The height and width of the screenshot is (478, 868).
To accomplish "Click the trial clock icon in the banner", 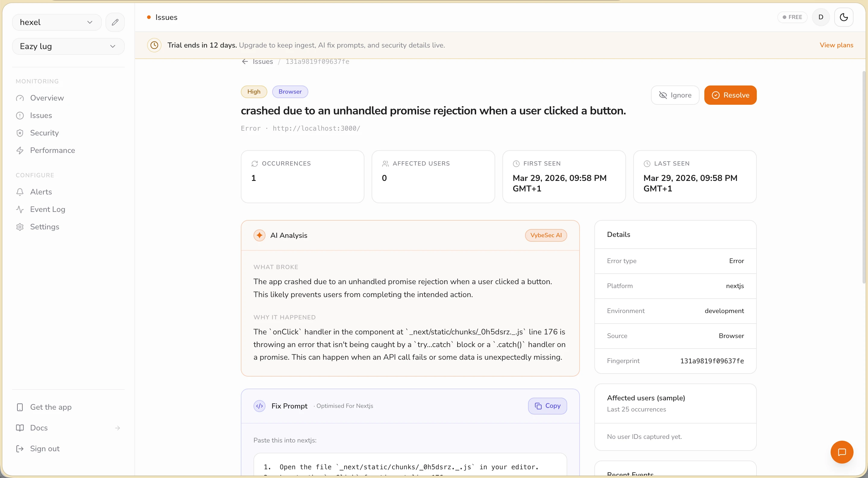I will pyautogui.click(x=154, y=45).
